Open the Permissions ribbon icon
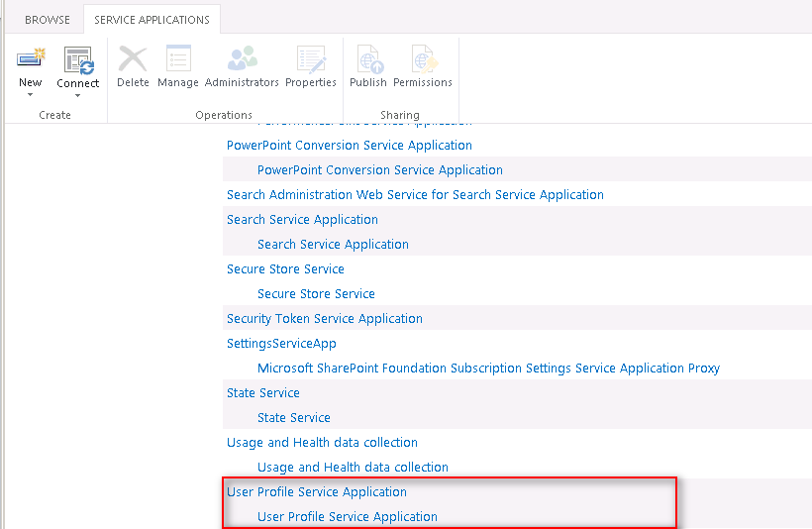Image resolution: width=812 pixels, height=529 pixels. [423, 58]
